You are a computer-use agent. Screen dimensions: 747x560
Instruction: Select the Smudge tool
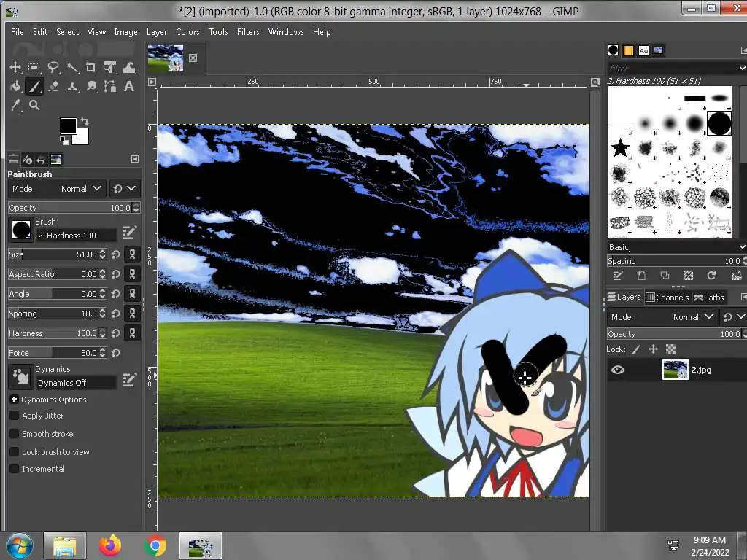pos(91,86)
